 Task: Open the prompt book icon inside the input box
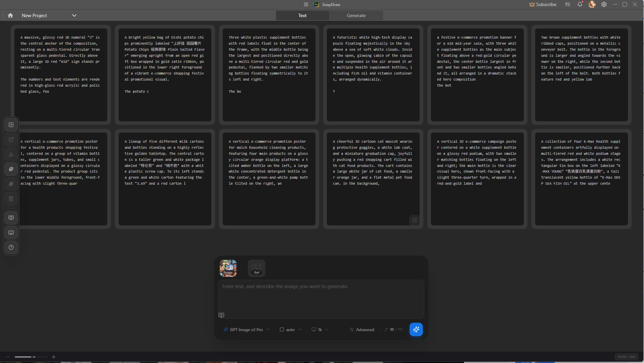tap(221, 315)
